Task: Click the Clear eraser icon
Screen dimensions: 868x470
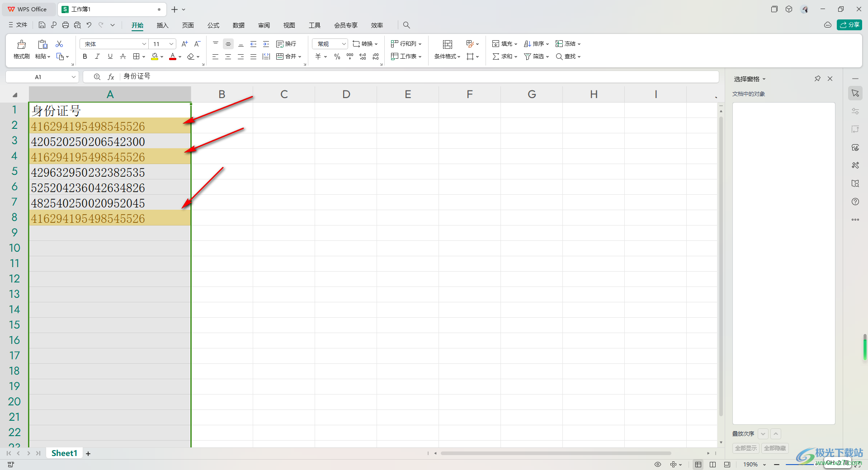Action: [191, 56]
